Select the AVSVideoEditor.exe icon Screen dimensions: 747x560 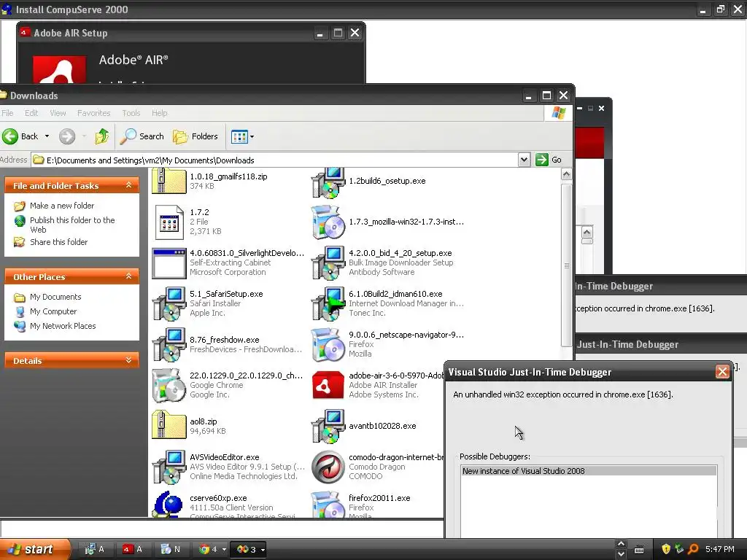click(169, 467)
